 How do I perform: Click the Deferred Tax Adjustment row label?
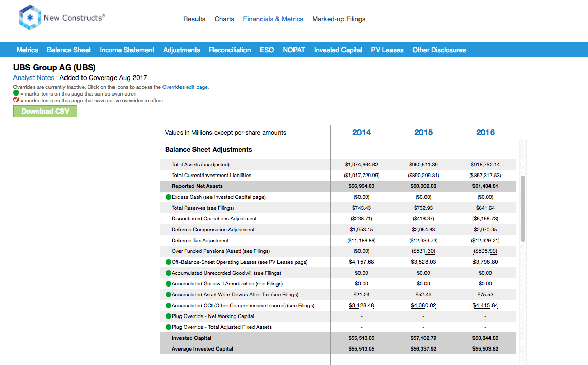[x=200, y=241]
